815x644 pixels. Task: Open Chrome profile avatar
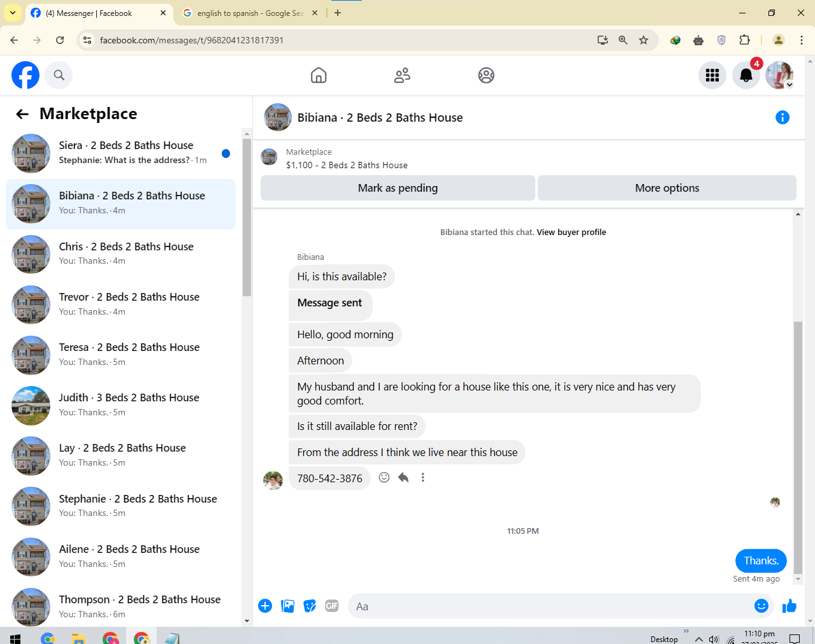pos(779,40)
